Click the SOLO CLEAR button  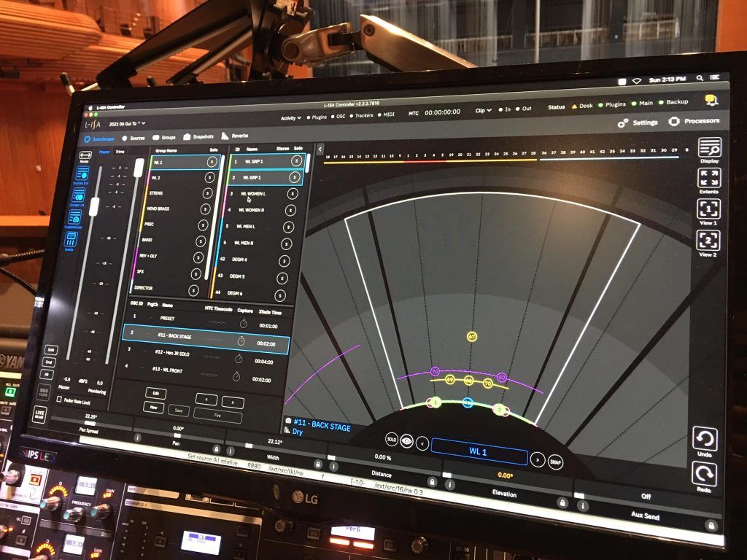point(43,393)
